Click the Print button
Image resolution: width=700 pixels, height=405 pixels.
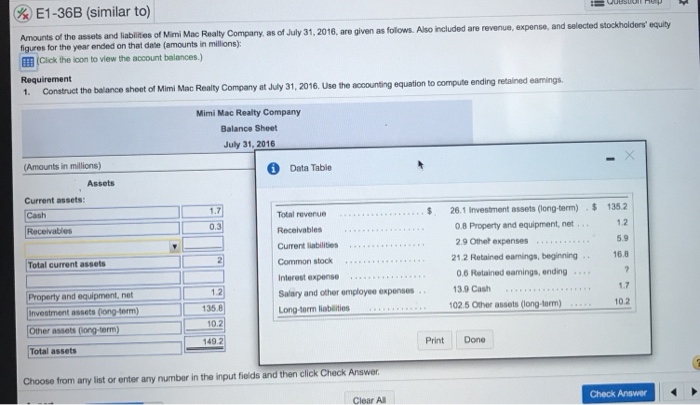pyautogui.click(x=434, y=340)
